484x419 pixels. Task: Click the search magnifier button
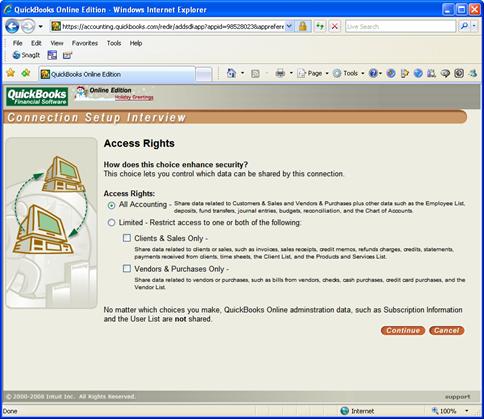click(464, 26)
